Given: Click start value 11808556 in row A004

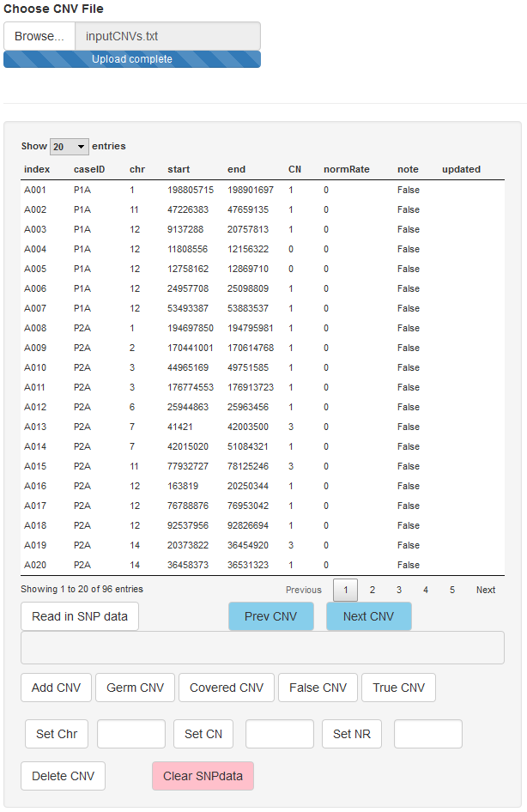Looking at the screenshot, I should coord(187,249).
